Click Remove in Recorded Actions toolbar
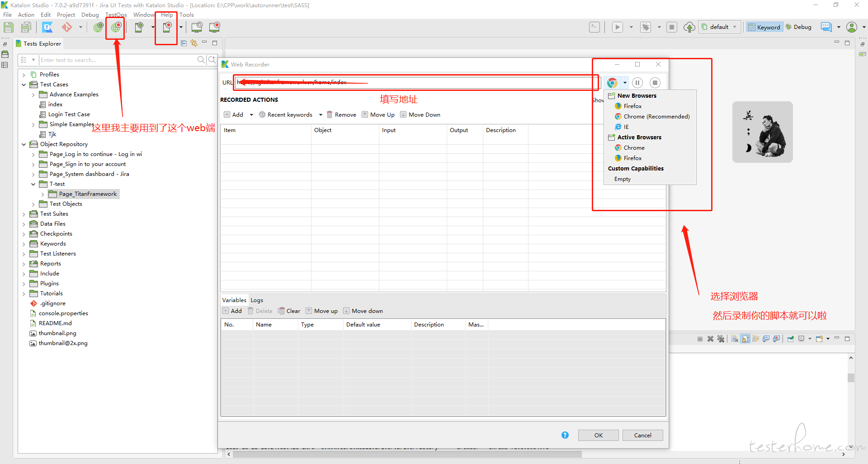 341,115
